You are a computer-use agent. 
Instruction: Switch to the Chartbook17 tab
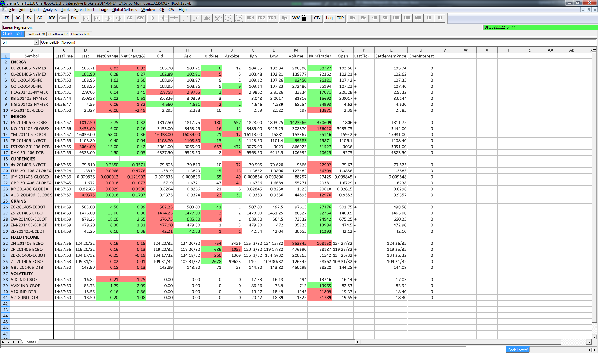(x=58, y=34)
